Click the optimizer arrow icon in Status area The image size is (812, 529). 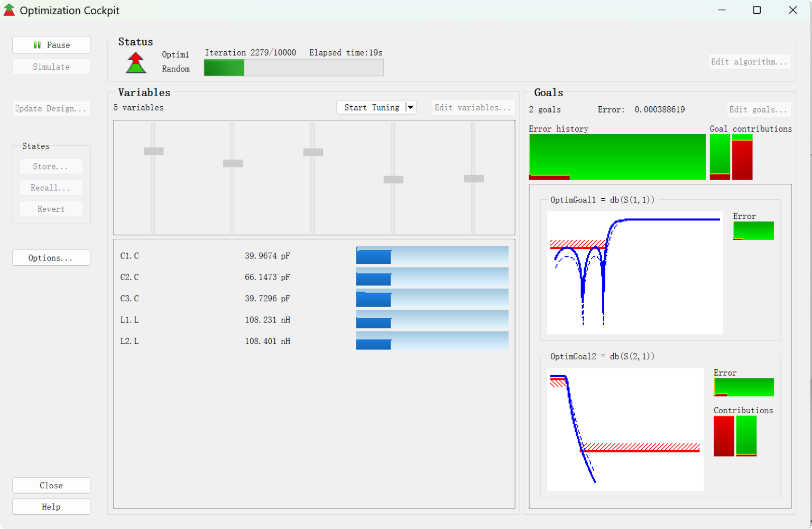pos(135,62)
